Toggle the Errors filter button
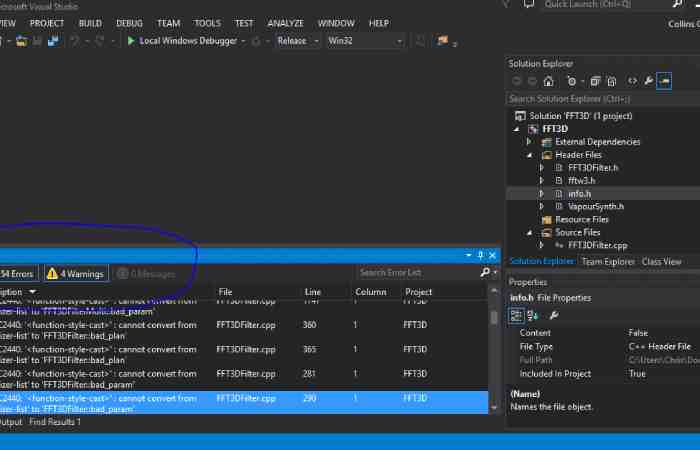Viewport: 700px width, 450px height. point(18,274)
